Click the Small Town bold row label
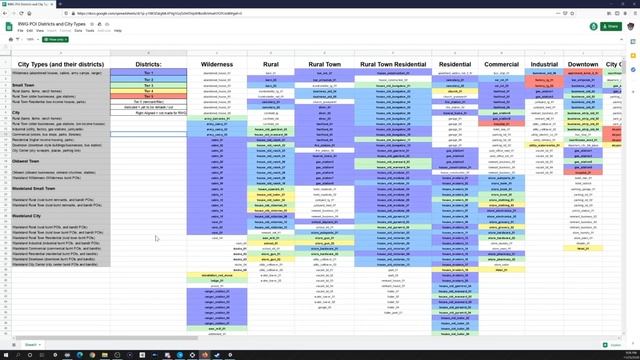640x360 pixels. [x=23, y=85]
